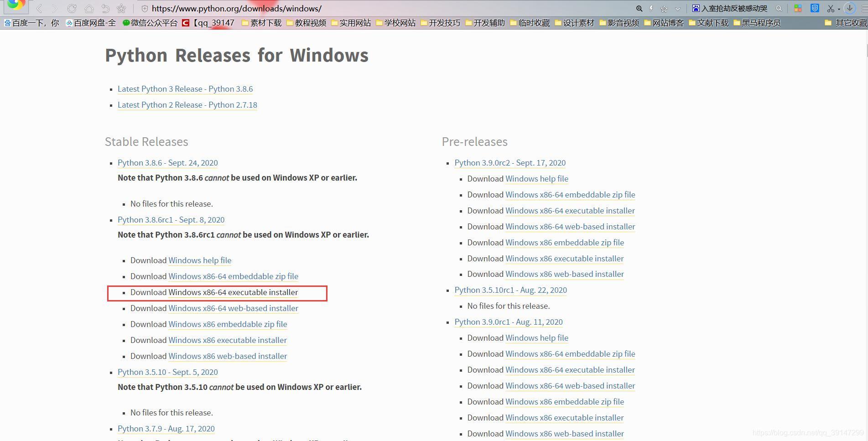This screenshot has height=441, width=868.
Task: Open the 实用网站 bookmark folder
Action: coord(351,23)
